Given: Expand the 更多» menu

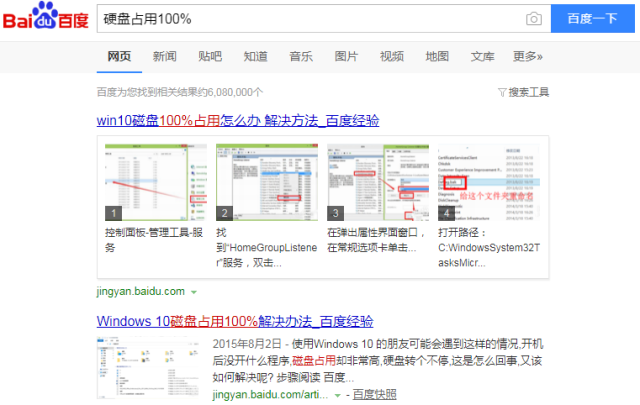Looking at the screenshot, I should point(528,56).
